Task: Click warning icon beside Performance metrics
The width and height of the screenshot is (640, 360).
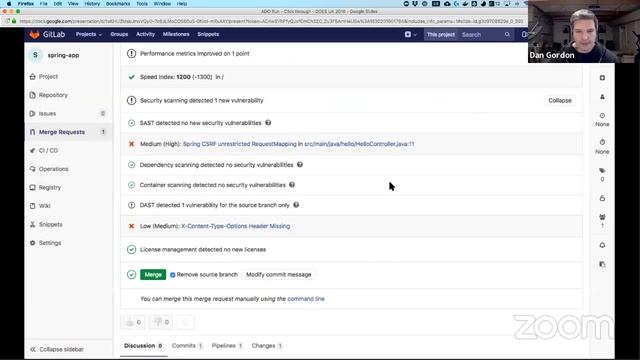Action: pyautogui.click(x=131, y=53)
